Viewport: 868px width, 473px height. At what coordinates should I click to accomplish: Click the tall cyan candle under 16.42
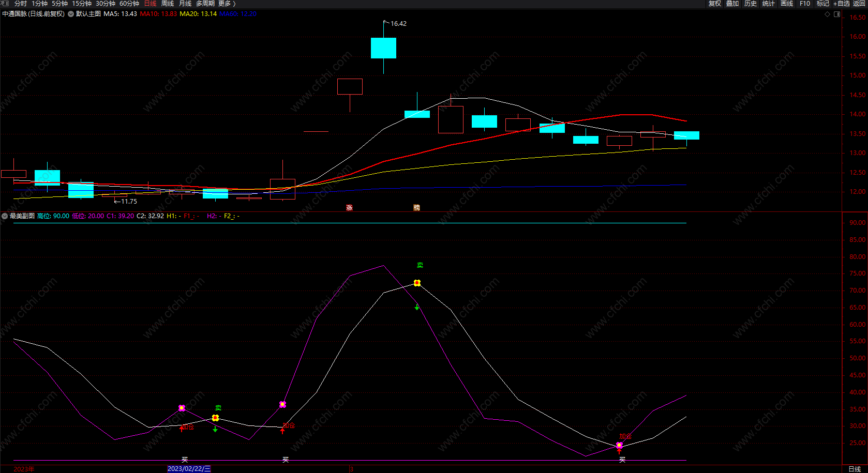click(383, 48)
